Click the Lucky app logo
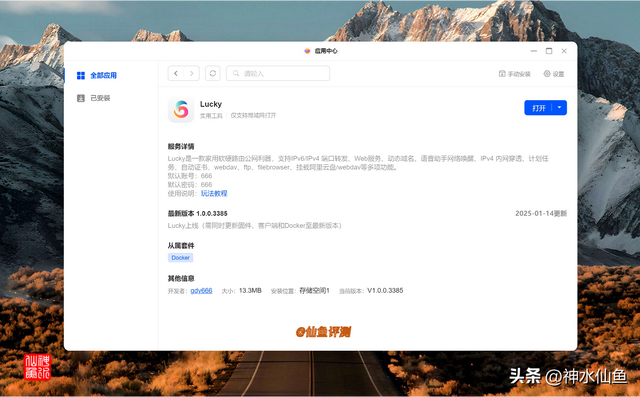 click(181, 109)
